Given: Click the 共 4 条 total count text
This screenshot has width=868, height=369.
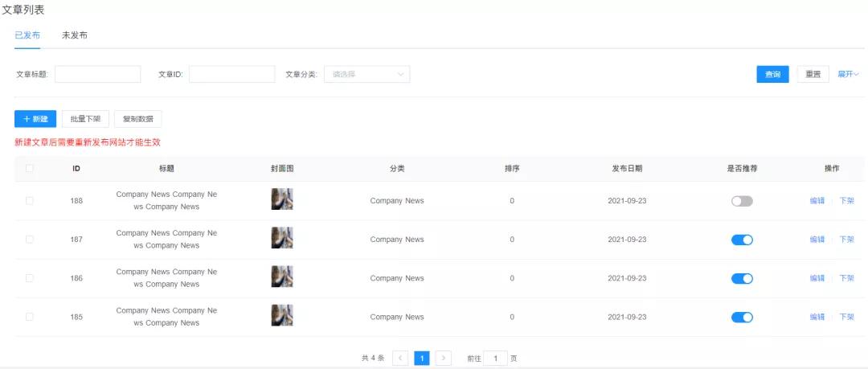Looking at the screenshot, I should coord(373,358).
